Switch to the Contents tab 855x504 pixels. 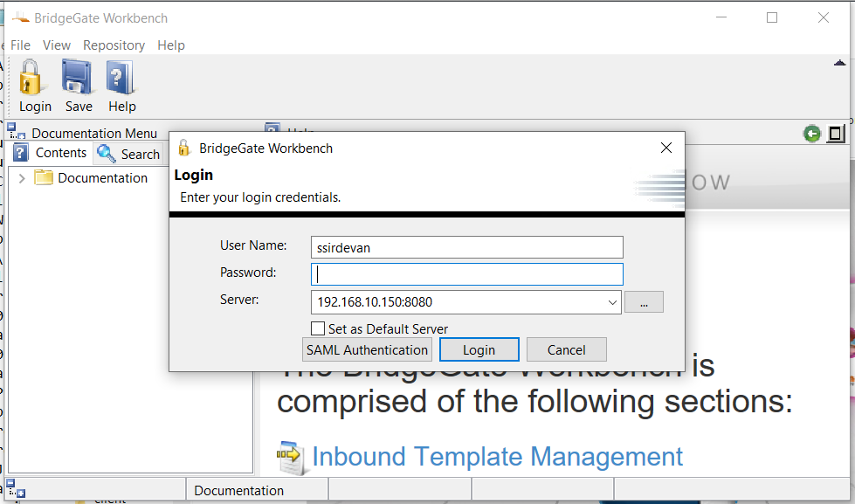click(50, 153)
